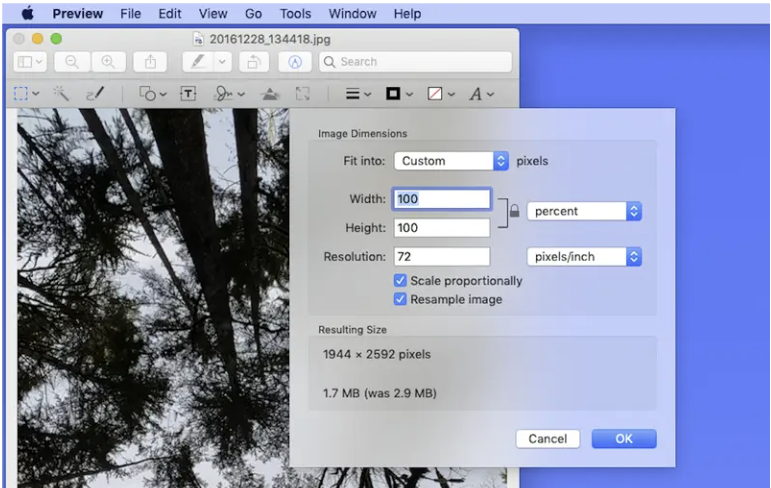Open the Go menu
The image size is (771, 488).
pyautogui.click(x=253, y=14)
